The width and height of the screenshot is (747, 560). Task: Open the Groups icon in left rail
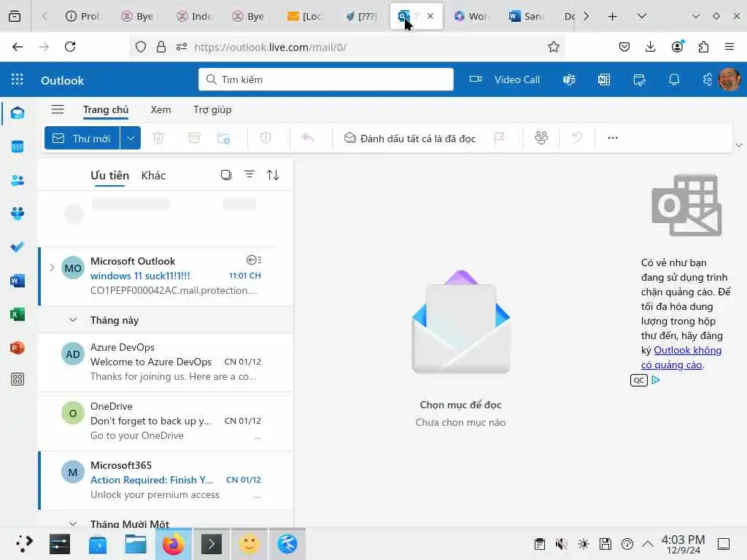pyautogui.click(x=18, y=214)
